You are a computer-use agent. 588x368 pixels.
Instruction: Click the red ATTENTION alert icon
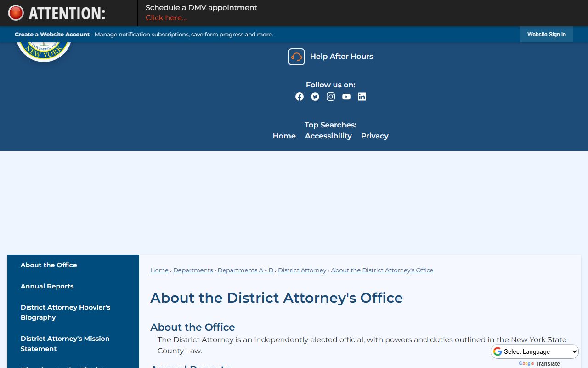[x=16, y=13]
